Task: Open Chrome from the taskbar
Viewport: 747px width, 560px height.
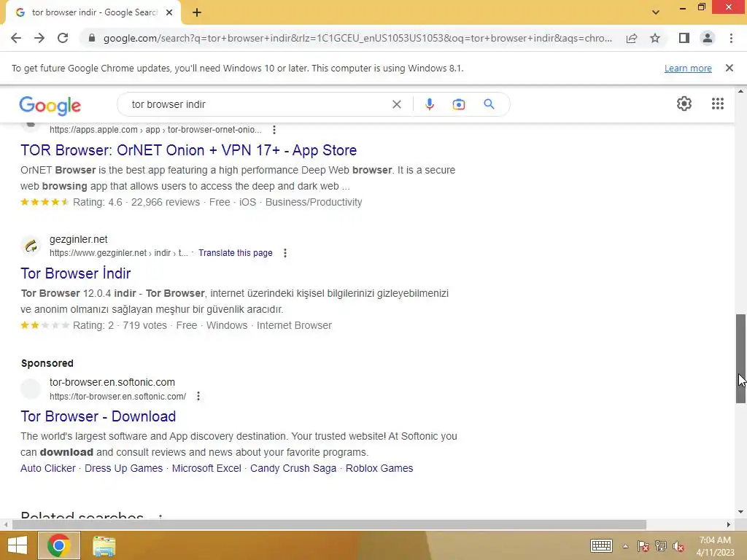Action: pos(58,545)
